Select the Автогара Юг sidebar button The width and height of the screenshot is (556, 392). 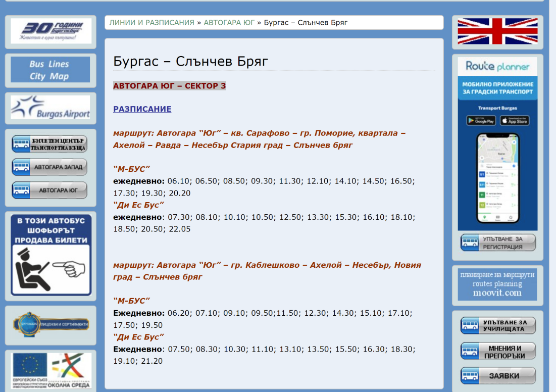[49, 190]
